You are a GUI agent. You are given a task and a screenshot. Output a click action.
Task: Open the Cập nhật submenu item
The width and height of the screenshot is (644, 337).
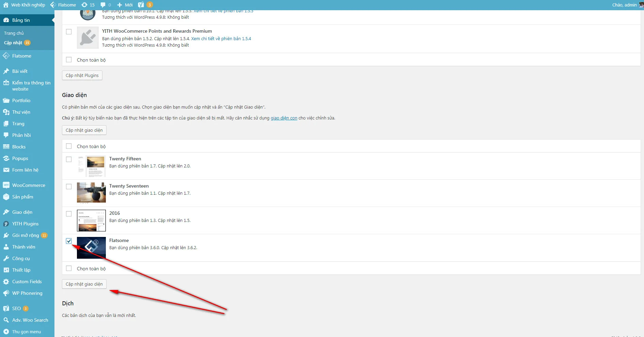17,43
